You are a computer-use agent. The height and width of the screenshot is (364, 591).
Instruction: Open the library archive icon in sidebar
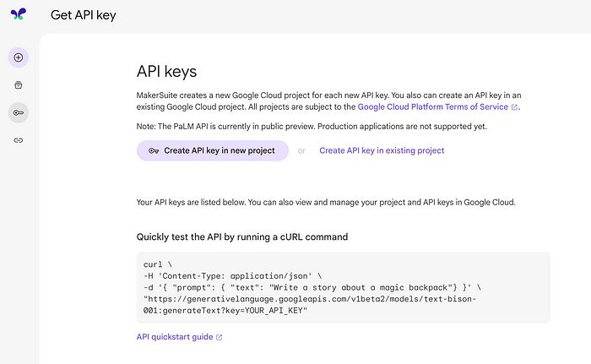pos(19,84)
